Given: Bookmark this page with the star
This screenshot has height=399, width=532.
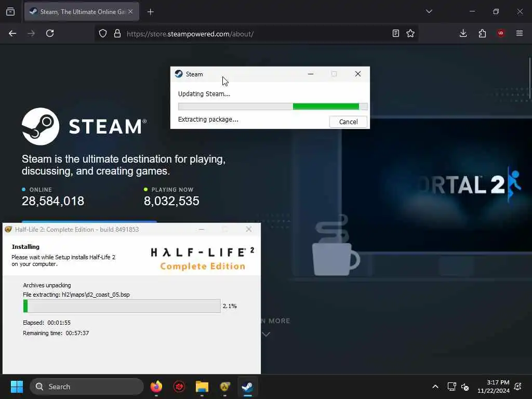Looking at the screenshot, I should tap(410, 33).
